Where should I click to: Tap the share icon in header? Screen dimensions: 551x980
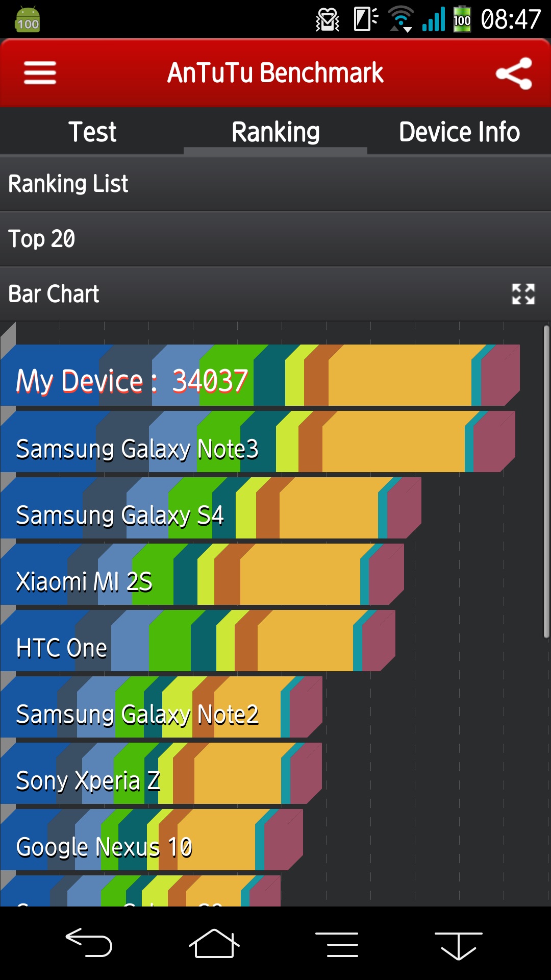[x=514, y=73]
